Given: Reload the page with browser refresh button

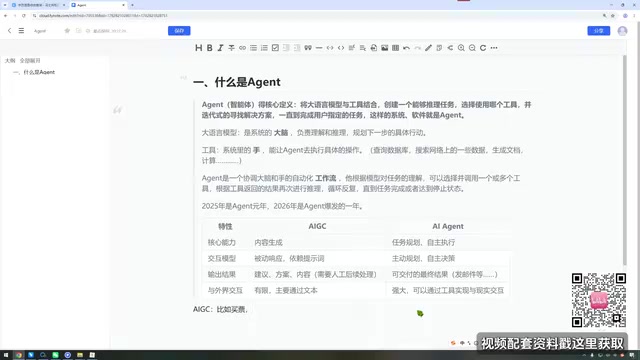Looking at the screenshot, I should click(24, 16).
